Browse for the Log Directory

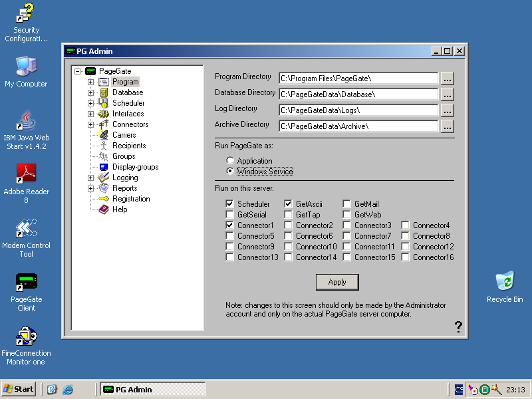pyautogui.click(x=447, y=110)
